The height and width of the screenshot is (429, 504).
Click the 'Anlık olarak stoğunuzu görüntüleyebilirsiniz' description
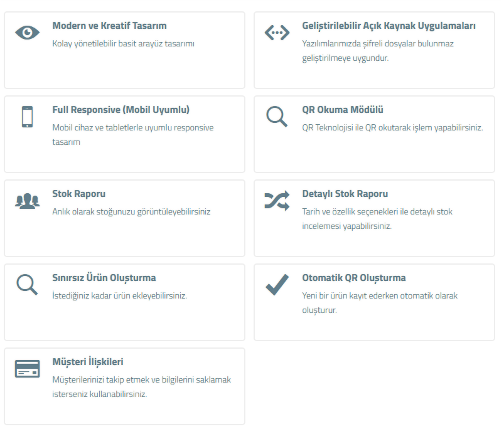click(x=131, y=211)
